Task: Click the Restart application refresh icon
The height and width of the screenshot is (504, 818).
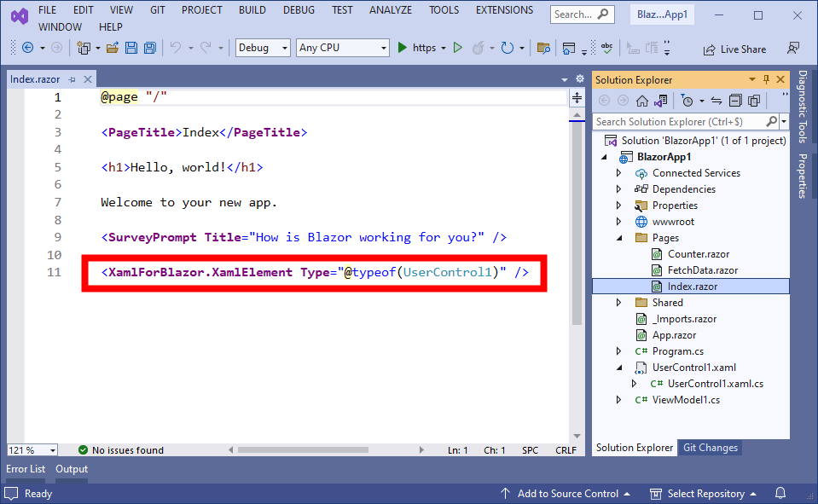Action: pyautogui.click(x=506, y=49)
